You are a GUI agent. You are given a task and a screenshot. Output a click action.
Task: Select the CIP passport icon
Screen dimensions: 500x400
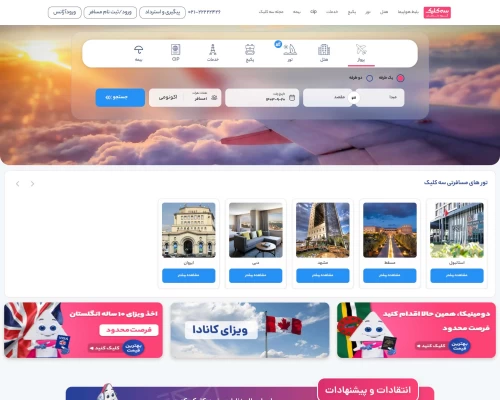(176, 53)
